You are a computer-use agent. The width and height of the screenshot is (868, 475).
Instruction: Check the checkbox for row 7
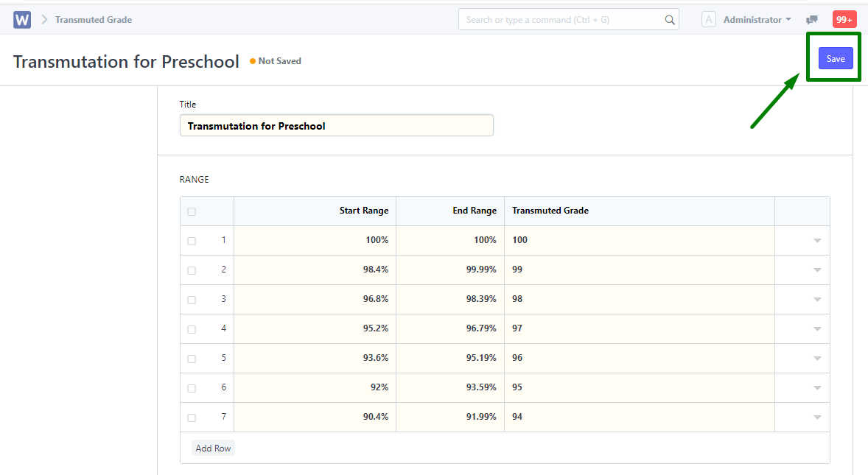(x=192, y=417)
